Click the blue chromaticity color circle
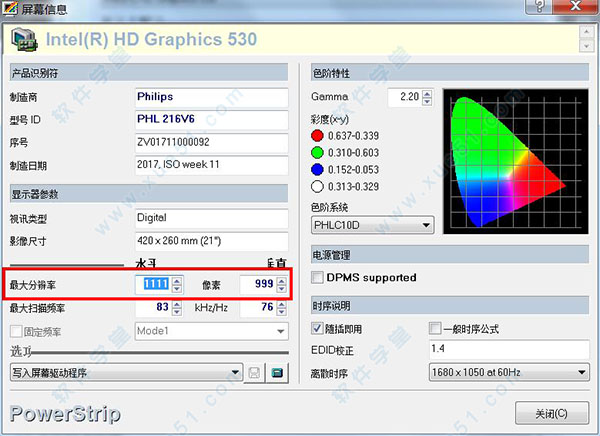Image resolution: width=600 pixels, height=436 pixels. click(x=318, y=169)
